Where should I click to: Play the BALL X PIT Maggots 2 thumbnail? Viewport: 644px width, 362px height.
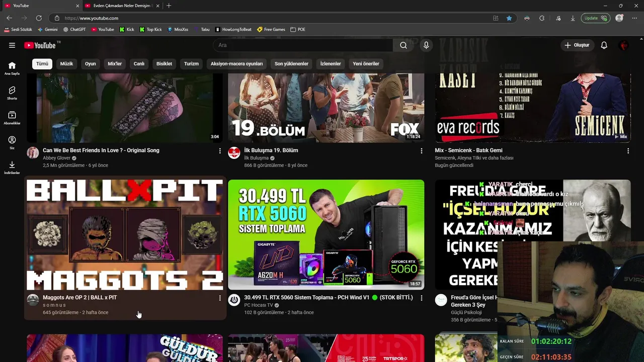125,235
